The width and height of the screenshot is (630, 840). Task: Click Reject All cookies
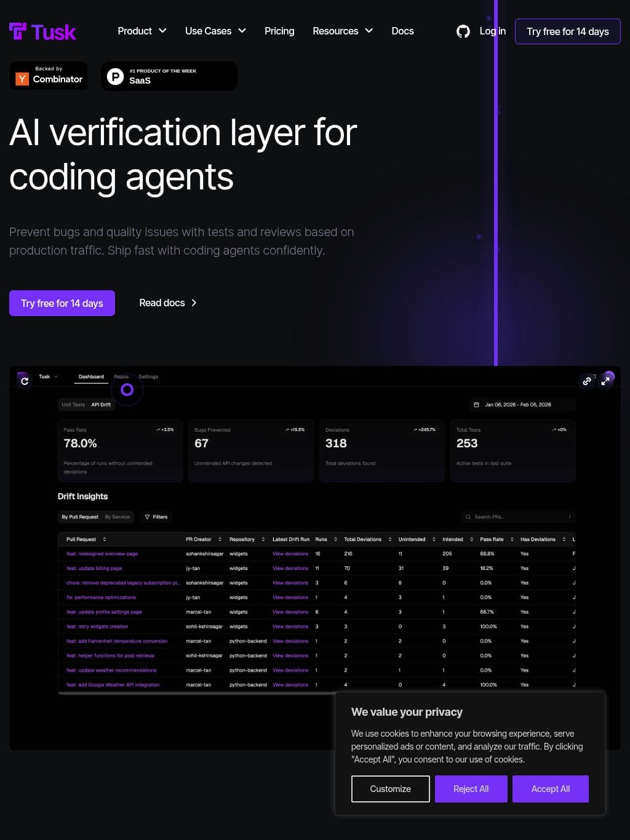pos(471,789)
